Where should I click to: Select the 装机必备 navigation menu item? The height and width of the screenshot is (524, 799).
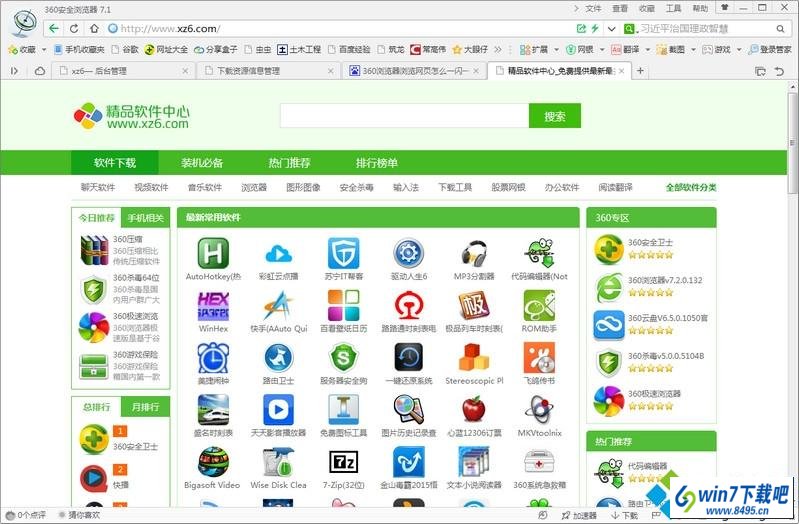(x=202, y=163)
